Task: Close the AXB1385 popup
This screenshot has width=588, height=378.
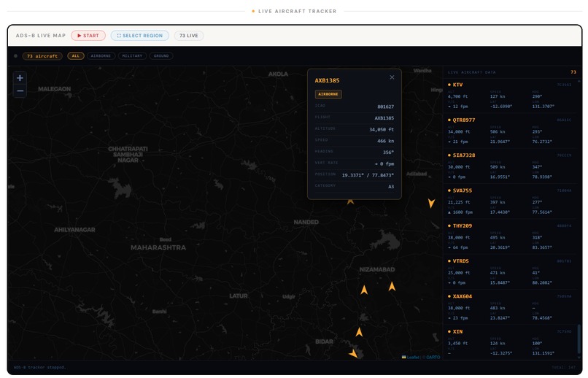Action: 392,77
